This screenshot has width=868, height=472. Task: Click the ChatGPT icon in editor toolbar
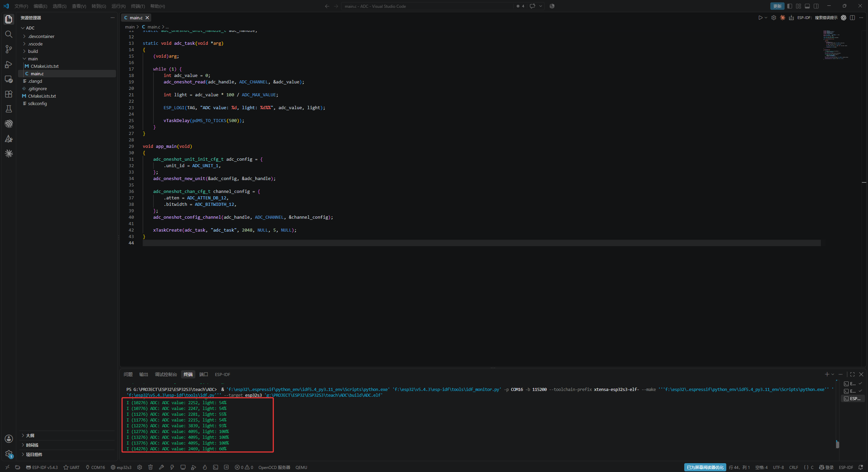coord(844,18)
